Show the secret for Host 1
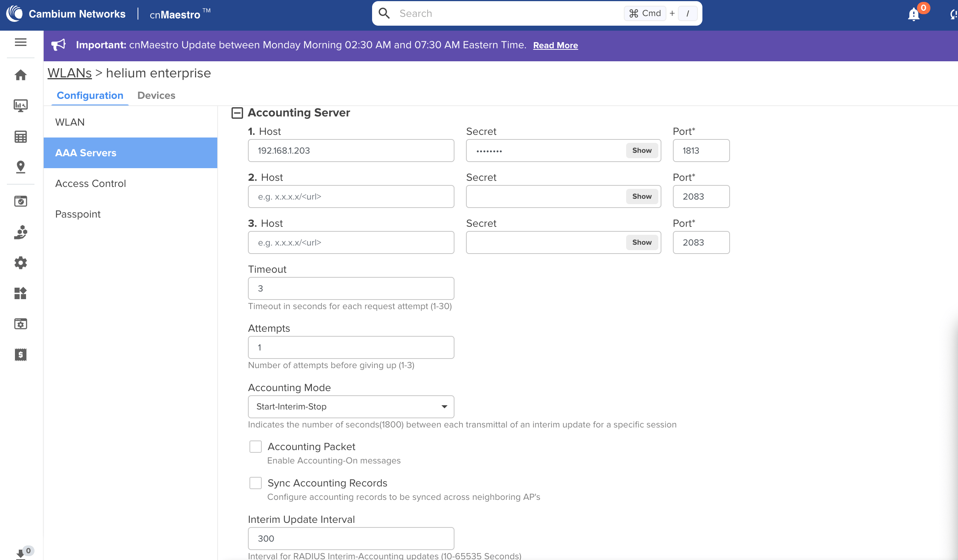958x560 pixels. [x=642, y=151]
